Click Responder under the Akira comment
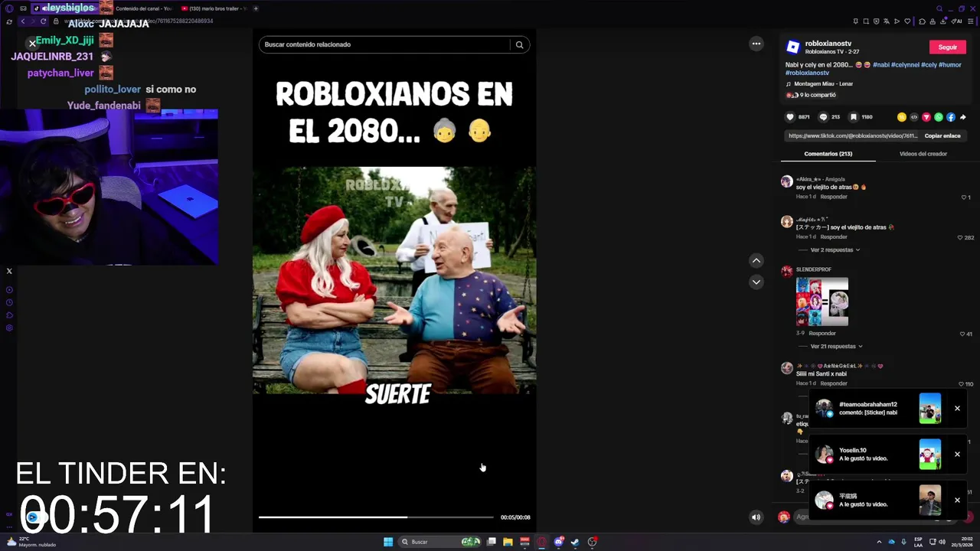The image size is (980, 551). coord(833,197)
